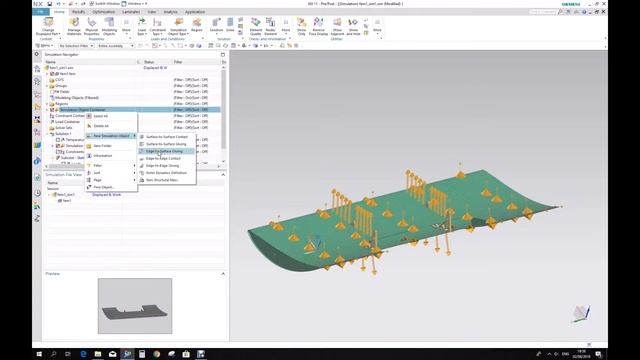The image size is (640, 360).
Task: Choose Edge-to-Edge Gluing menu item
Action: 167,166
